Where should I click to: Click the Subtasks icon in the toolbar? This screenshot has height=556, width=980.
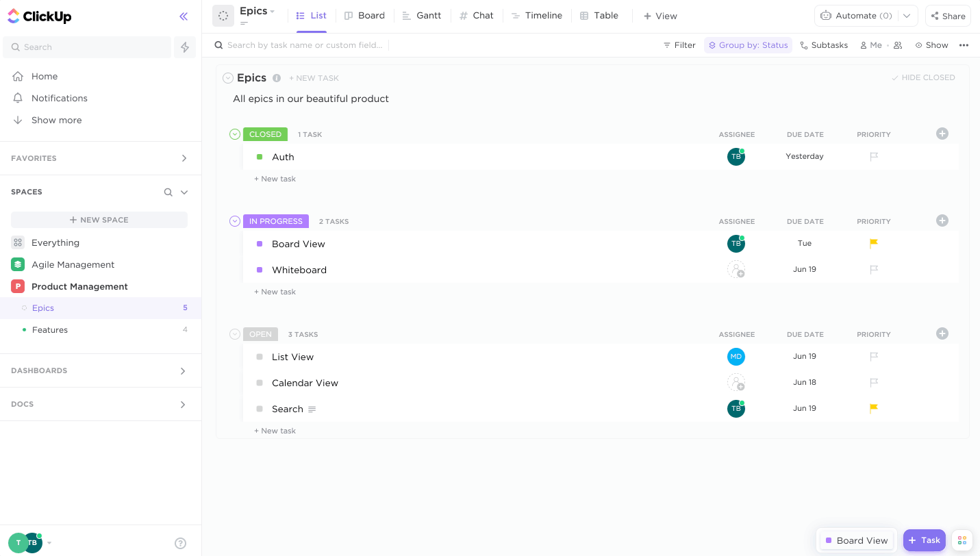[x=824, y=45]
